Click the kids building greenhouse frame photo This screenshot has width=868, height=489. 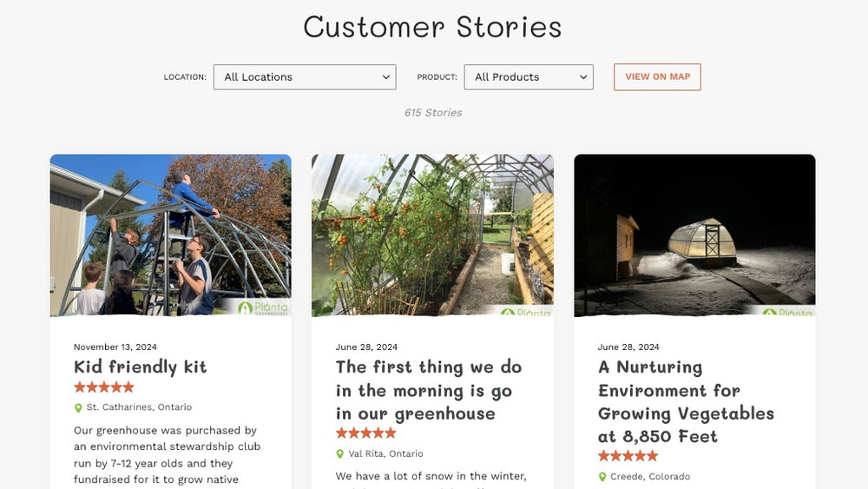(170, 235)
